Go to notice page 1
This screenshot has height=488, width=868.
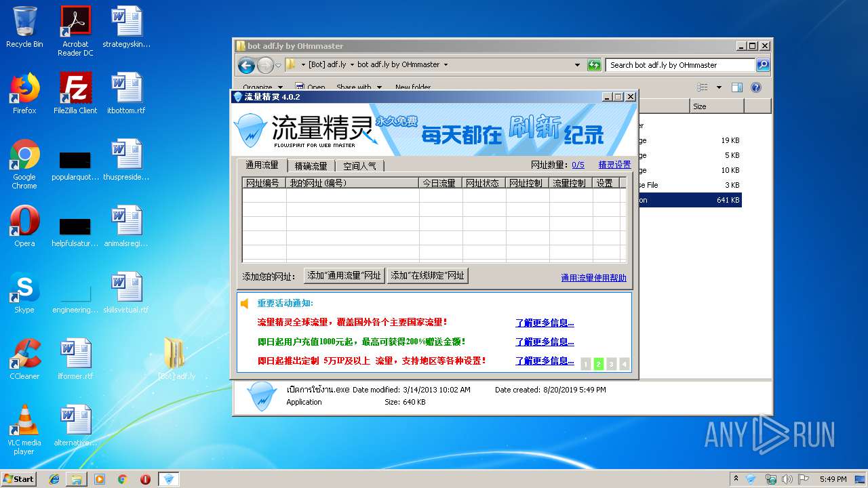click(586, 364)
